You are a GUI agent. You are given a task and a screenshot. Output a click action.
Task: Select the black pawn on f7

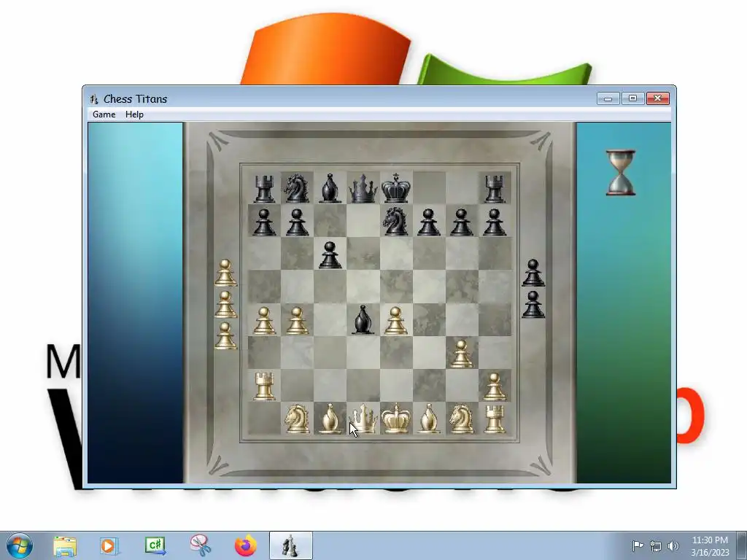(429, 222)
